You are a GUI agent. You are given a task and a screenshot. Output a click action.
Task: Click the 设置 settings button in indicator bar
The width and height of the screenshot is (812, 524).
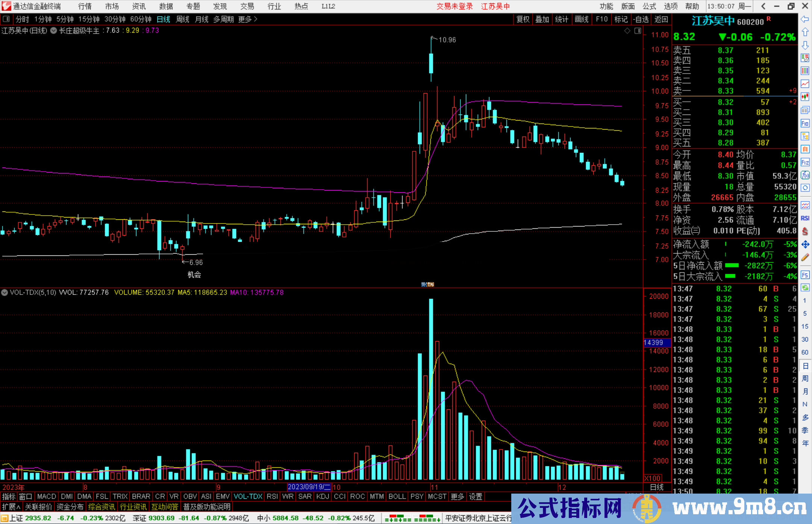476,497
